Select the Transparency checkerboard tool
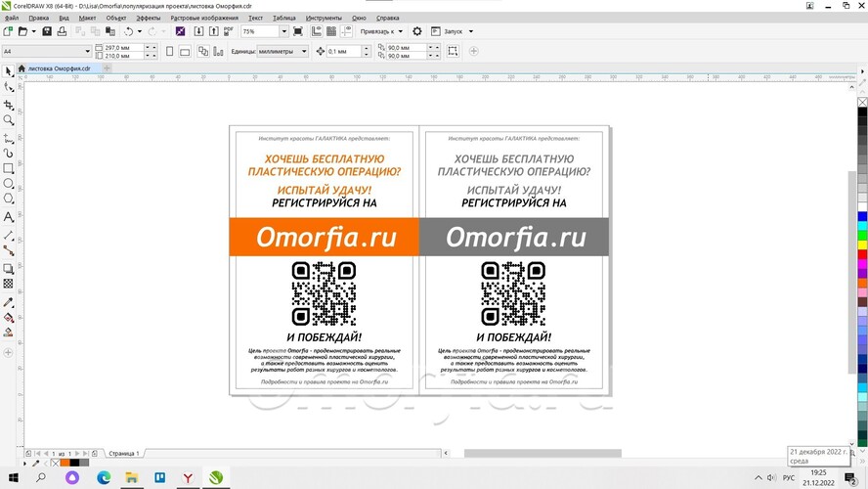This screenshot has height=489, width=868. [8, 284]
